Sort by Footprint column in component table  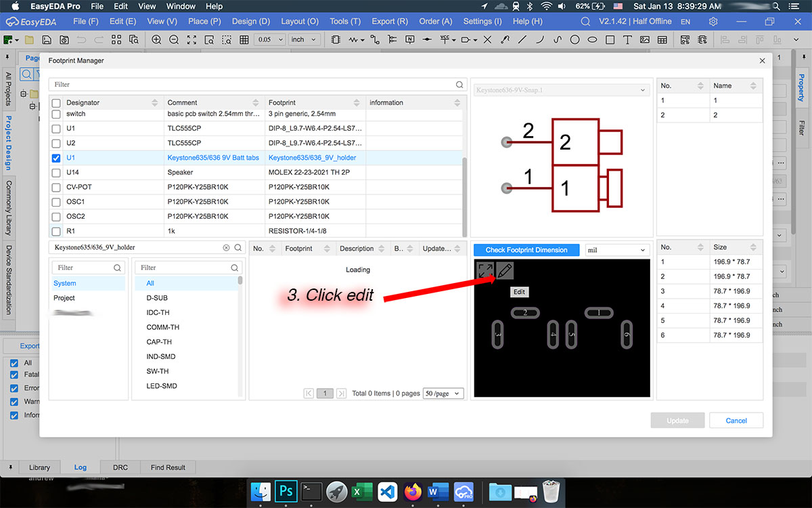point(357,103)
